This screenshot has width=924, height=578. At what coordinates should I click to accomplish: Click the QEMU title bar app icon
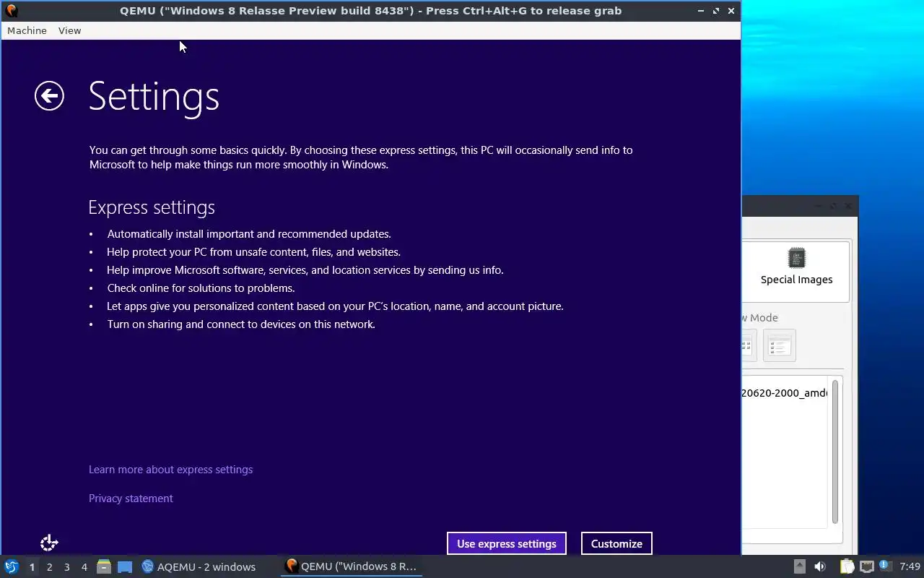pos(11,11)
